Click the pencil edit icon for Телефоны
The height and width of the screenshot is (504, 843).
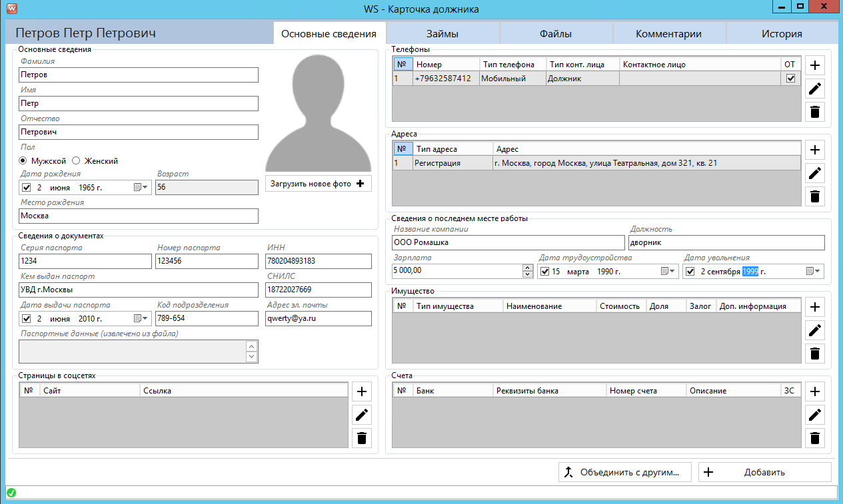[814, 89]
